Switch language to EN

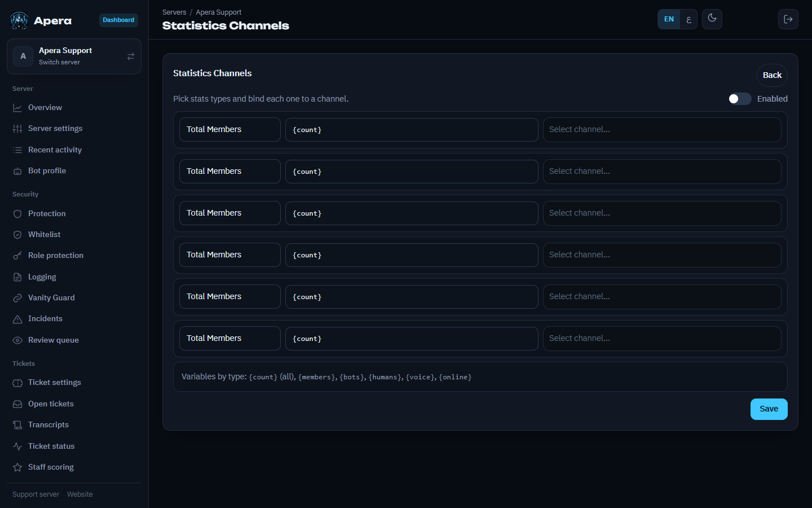click(x=669, y=19)
